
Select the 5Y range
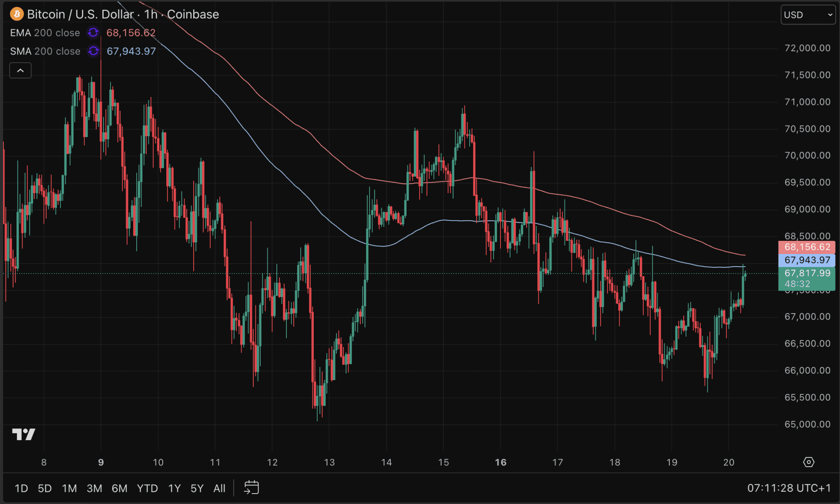point(197,488)
